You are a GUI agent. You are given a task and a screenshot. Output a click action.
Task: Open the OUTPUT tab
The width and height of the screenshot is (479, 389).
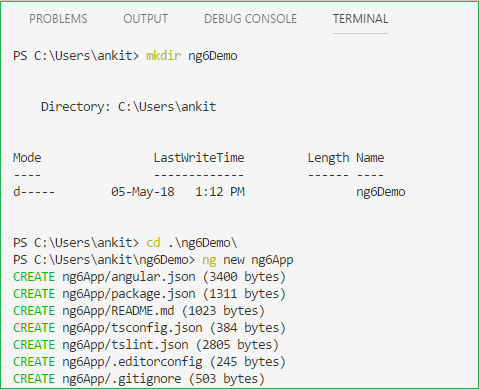tap(146, 19)
